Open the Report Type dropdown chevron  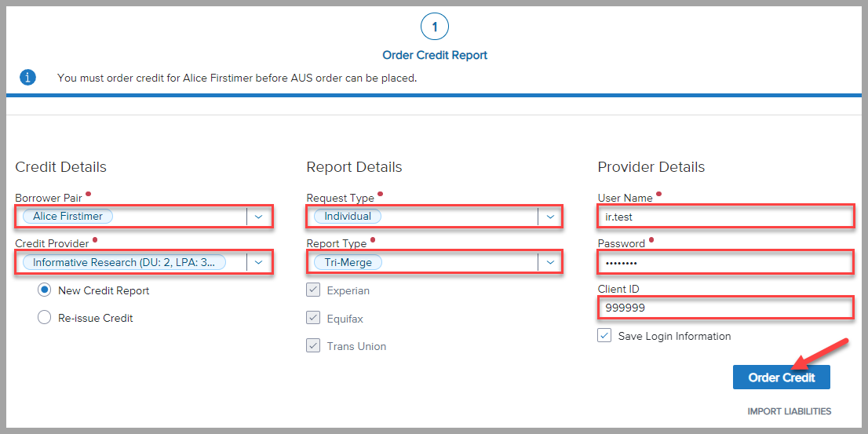(550, 262)
